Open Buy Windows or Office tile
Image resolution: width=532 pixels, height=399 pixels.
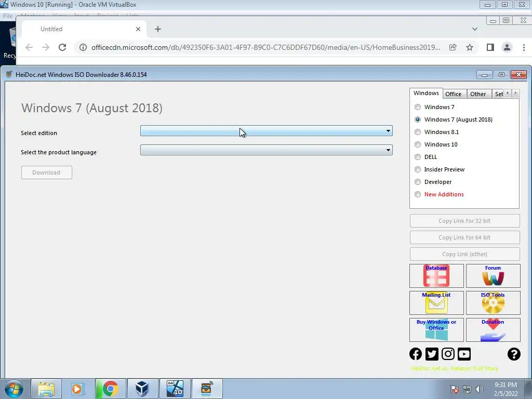coord(436,330)
